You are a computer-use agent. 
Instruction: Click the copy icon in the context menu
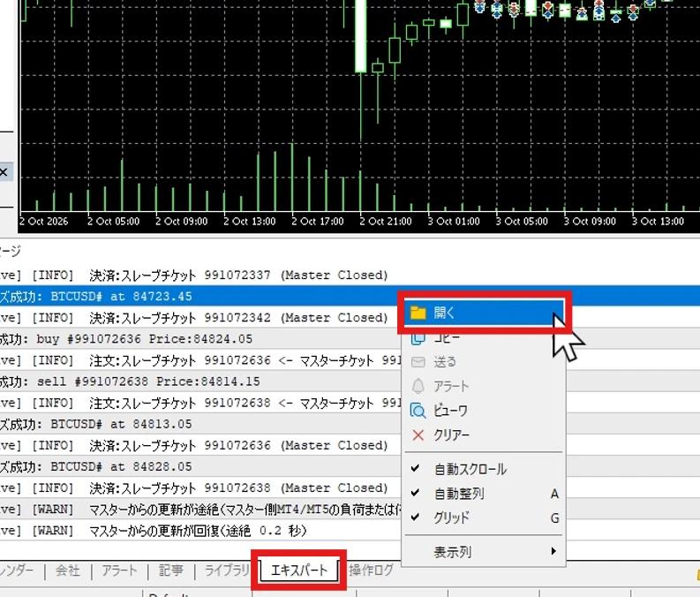click(x=418, y=338)
